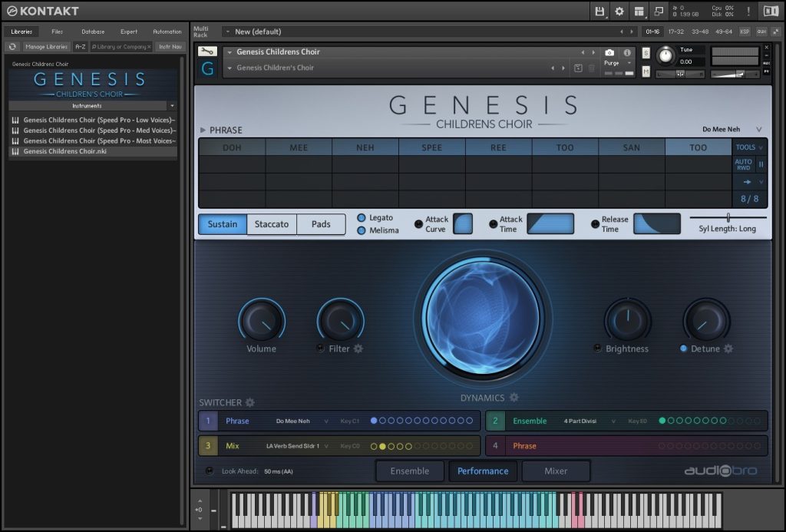This screenshot has height=532, width=786.
Task: Open instrument info icon
Action: [x=627, y=52]
